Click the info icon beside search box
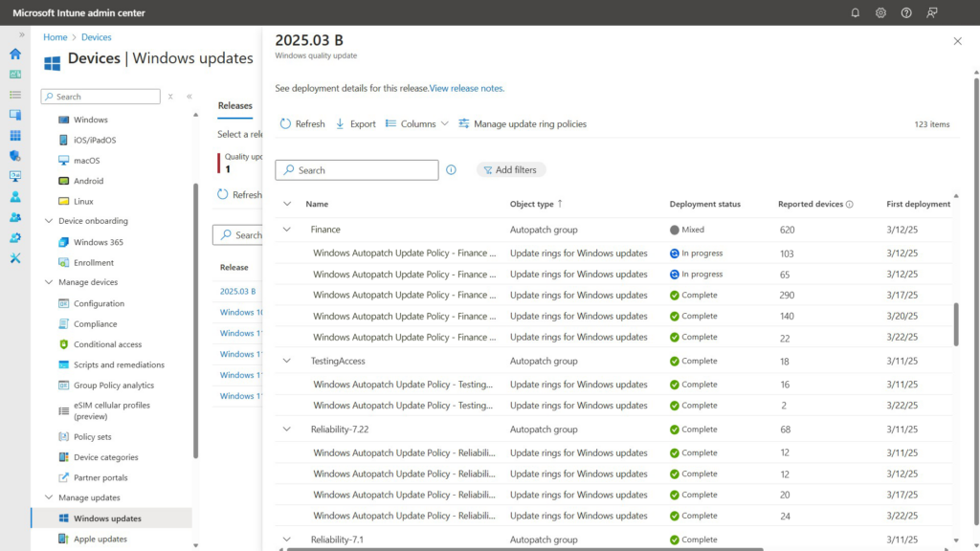 [x=451, y=170]
